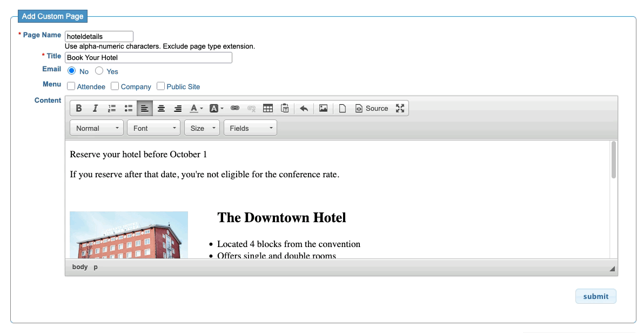This screenshot has height=333, width=644.
Task: Open the text color picker
Action: pyautogui.click(x=196, y=108)
